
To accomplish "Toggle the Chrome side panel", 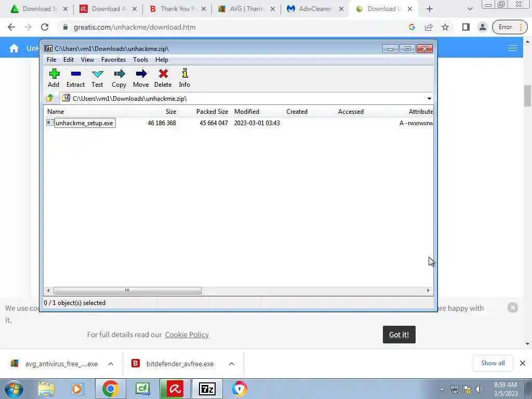I will (466, 27).
